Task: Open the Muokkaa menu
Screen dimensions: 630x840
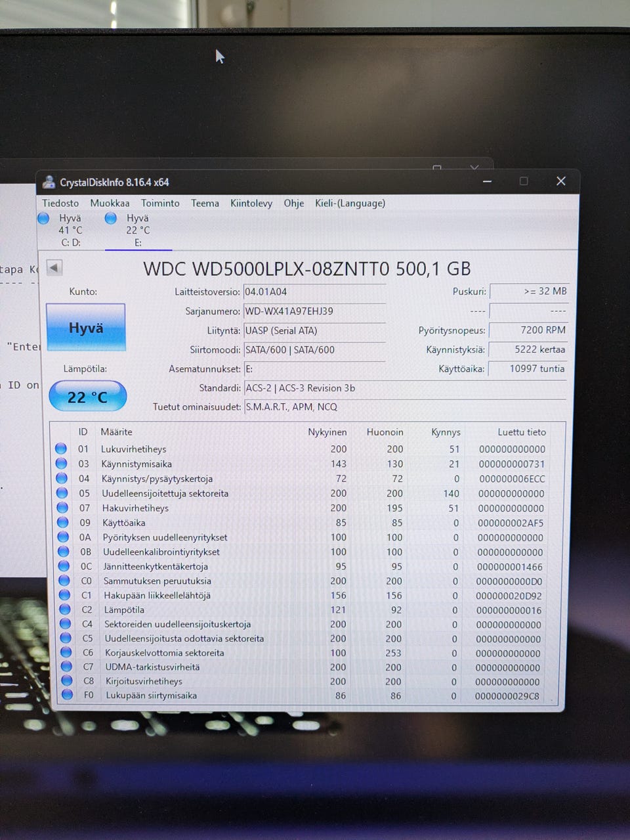Action: coord(110,204)
